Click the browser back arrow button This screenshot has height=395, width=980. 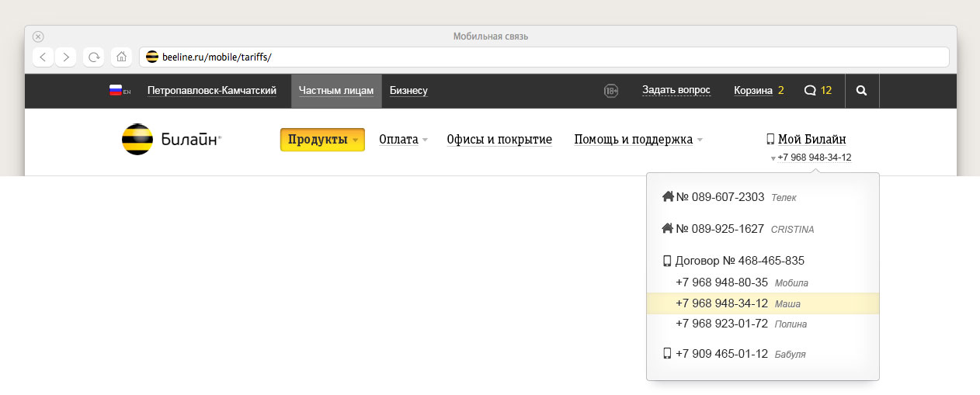click(x=43, y=57)
